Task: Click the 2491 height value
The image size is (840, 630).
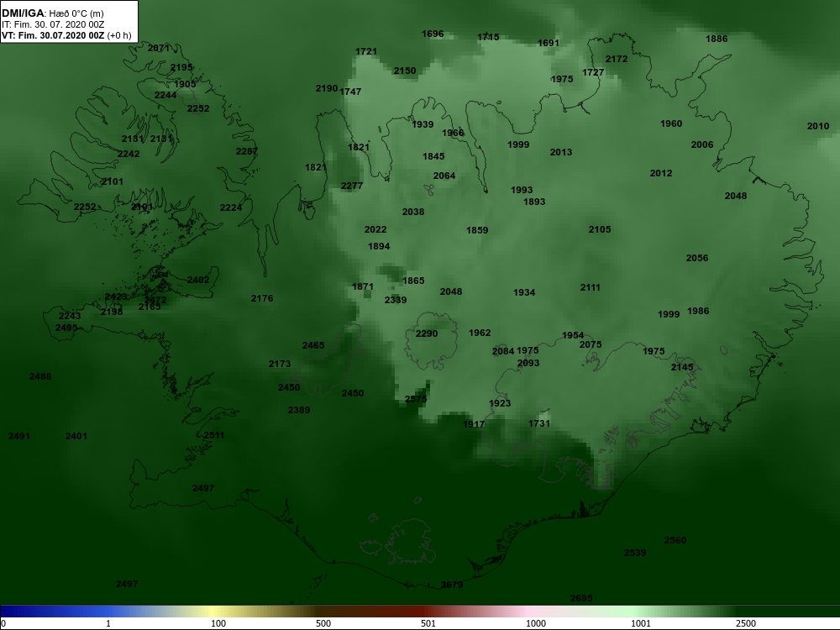Action: point(19,436)
